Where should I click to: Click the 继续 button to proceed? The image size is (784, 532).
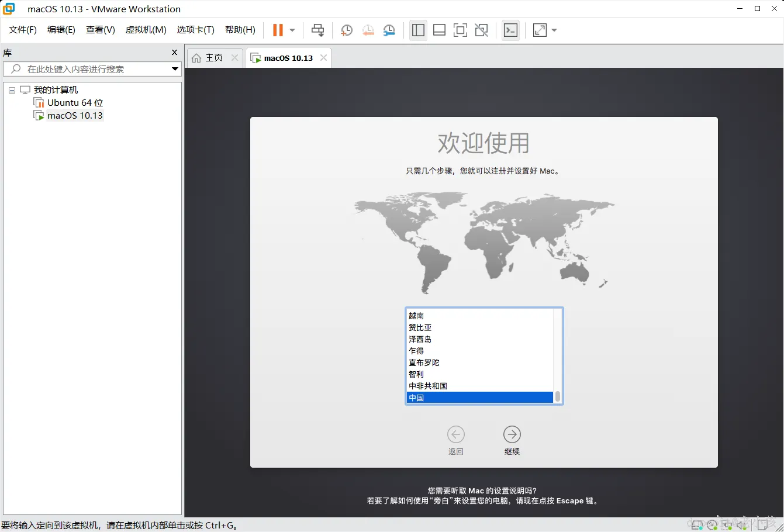512,435
